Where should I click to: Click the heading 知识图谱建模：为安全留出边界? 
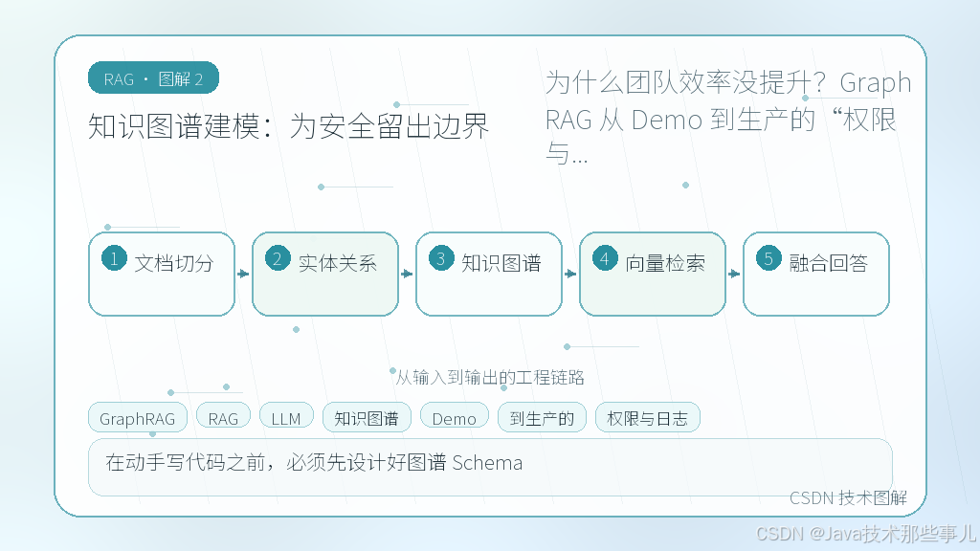288,127
